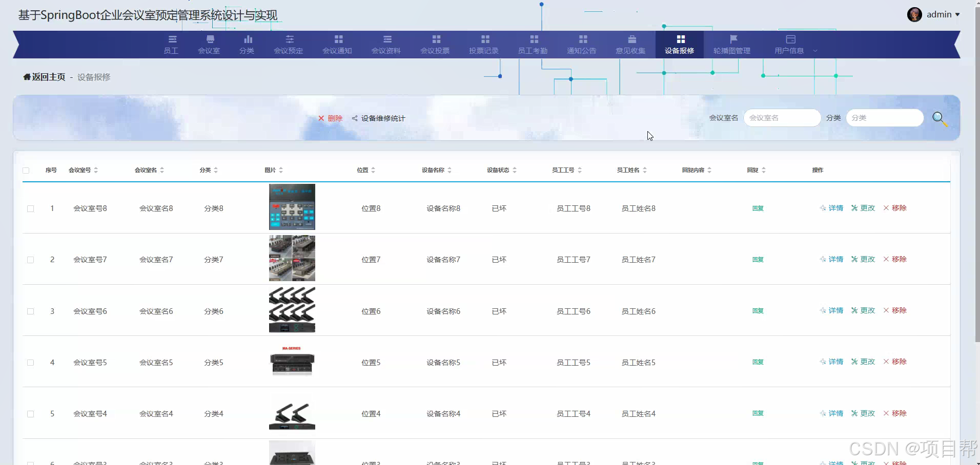This screenshot has width=980, height=465.
Task: Open the admin dropdown arrow
Action: [957, 15]
